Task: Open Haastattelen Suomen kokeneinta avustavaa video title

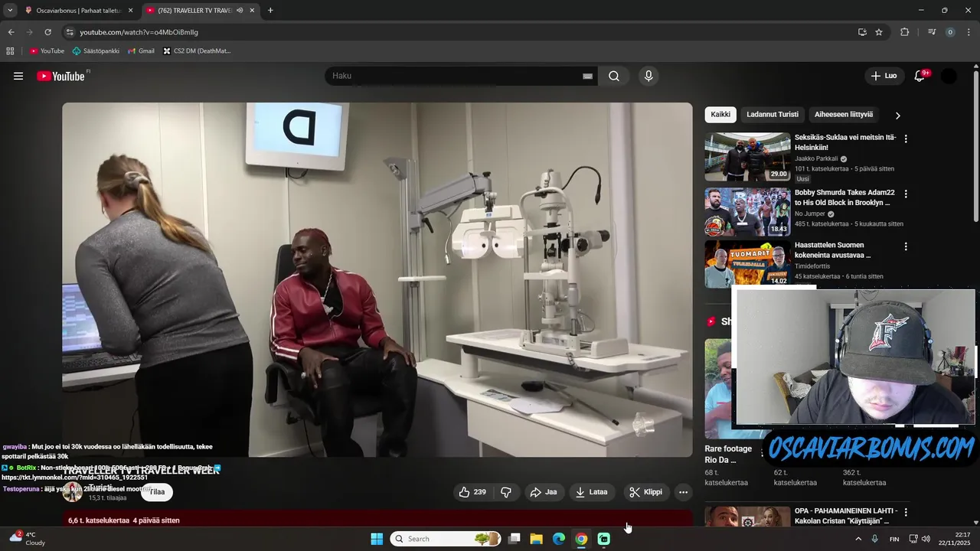Action: tap(834, 250)
